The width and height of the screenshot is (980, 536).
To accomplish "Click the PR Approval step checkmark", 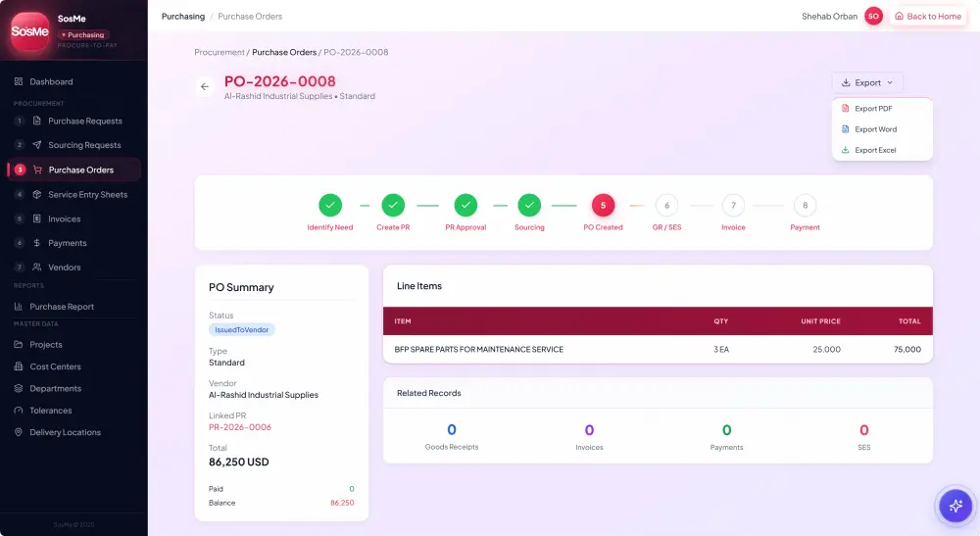I will [x=465, y=205].
